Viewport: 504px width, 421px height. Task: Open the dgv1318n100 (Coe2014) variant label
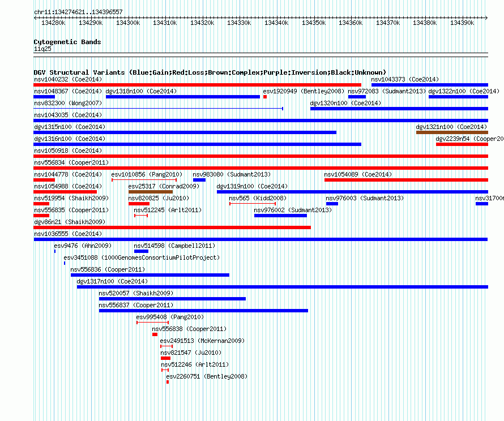(141, 91)
